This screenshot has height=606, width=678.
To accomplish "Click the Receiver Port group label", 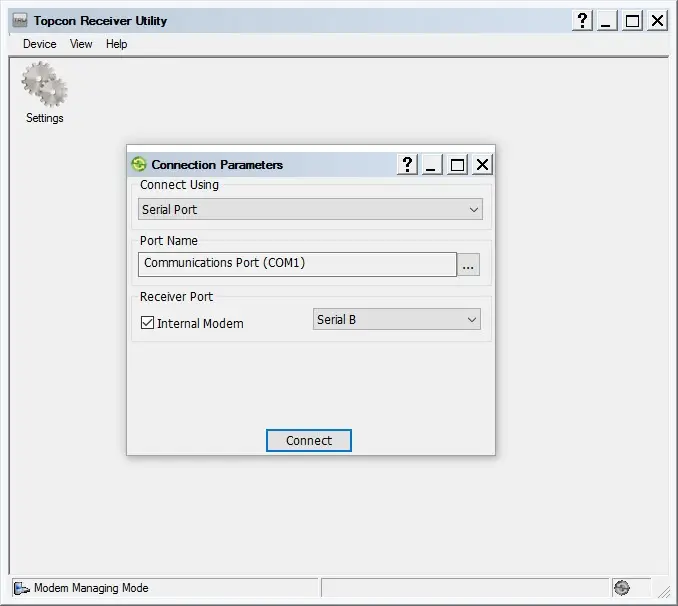I will pos(176,297).
